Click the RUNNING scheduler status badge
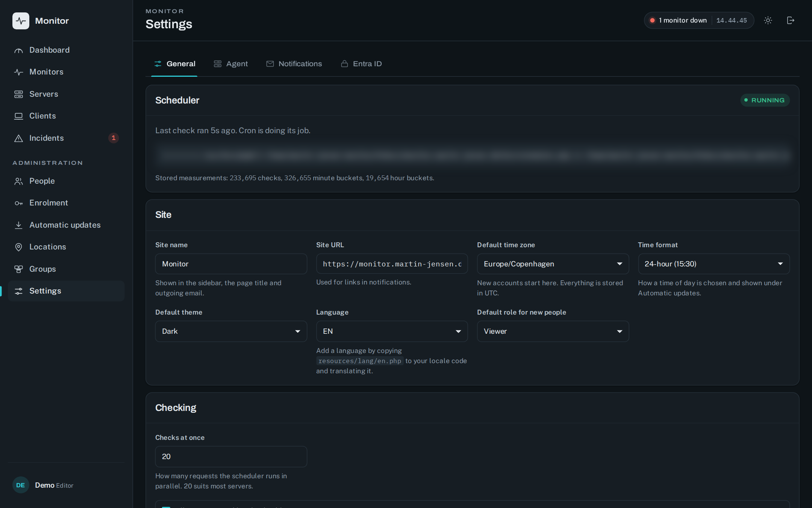This screenshot has width=812, height=508. (765, 100)
